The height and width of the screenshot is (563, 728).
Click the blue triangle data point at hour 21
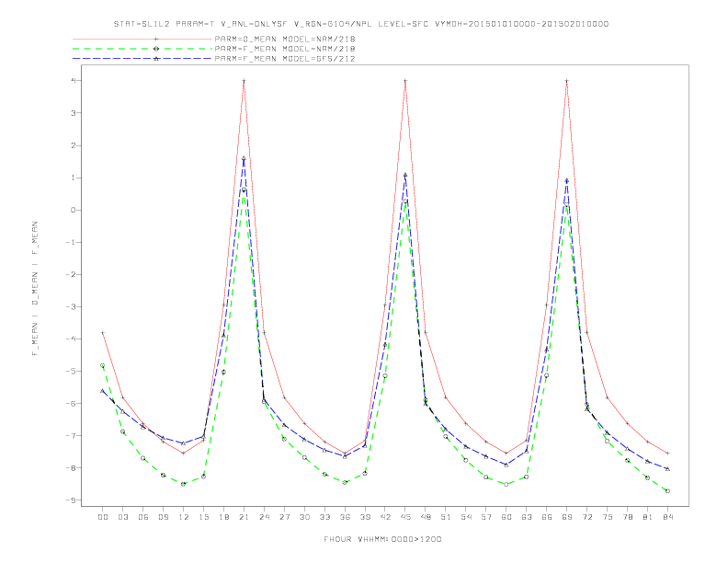tap(244, 158)
